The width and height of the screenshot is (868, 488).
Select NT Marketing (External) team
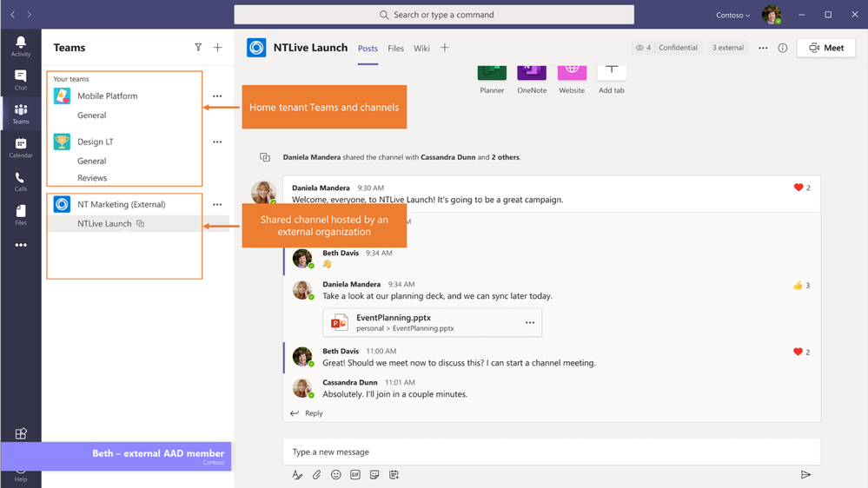pos(122,204)
